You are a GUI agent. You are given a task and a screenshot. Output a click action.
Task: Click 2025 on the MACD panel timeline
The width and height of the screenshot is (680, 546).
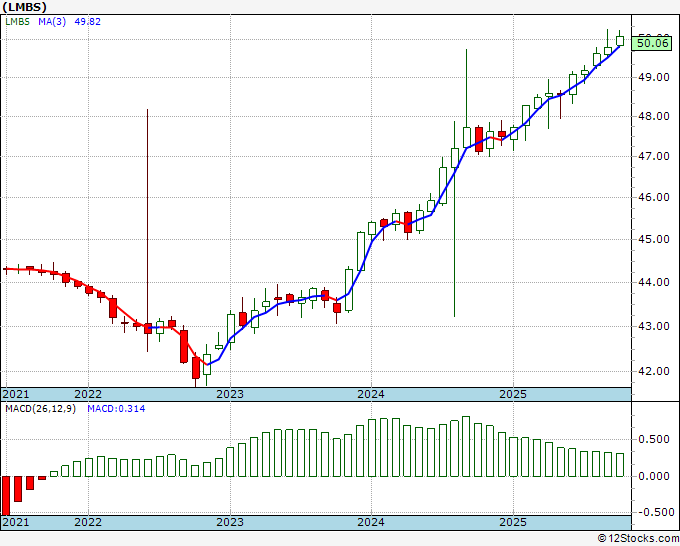click(513, 522)
